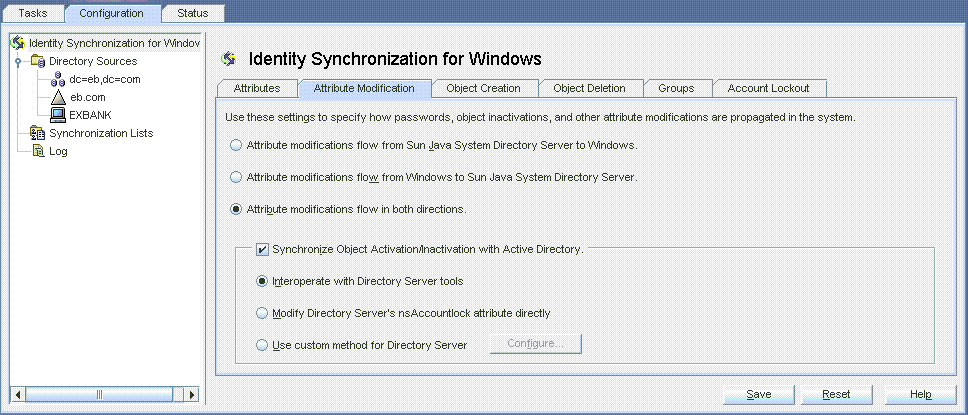968x415 pixels.
Task: Switch to the Attribute Modification tab
Action: (x=364, y=88)
